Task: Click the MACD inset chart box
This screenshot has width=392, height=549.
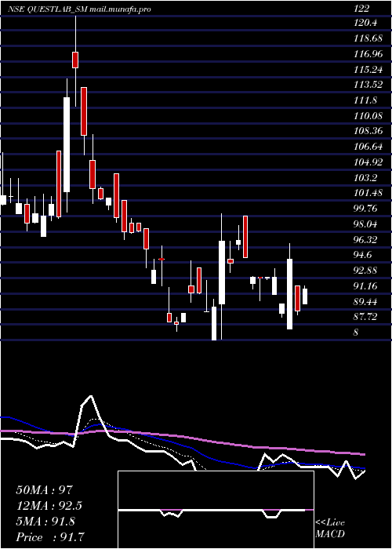Action: pyautogui.click(x=216, y=510)
